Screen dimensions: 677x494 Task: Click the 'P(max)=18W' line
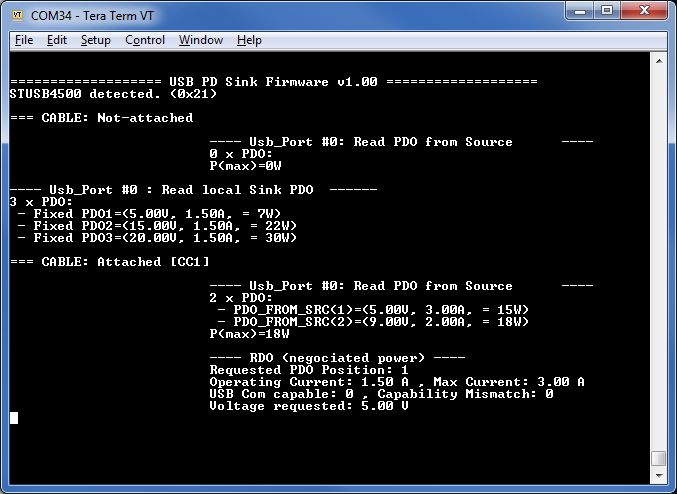click(x=249, y=334)
